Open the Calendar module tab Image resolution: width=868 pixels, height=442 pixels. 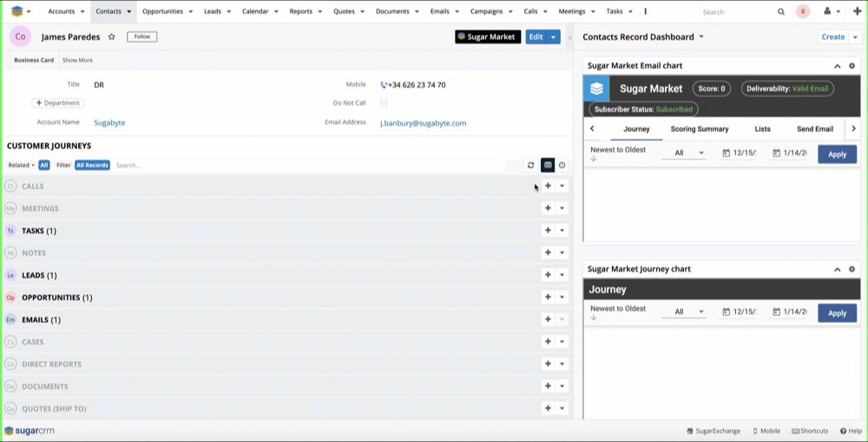click(x=255, y=11)
